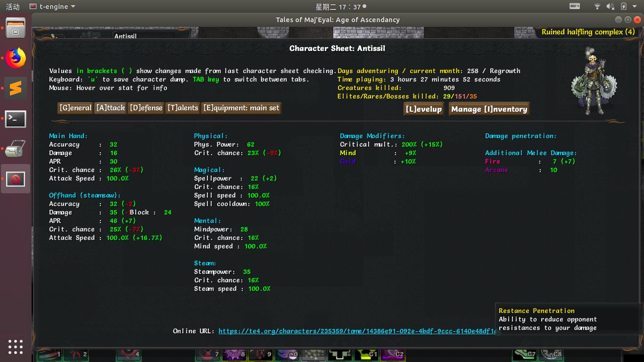Click the Main Hand Accuracy value 32
The width and height of the screenshot is (644, 362).
coord(113,145)
